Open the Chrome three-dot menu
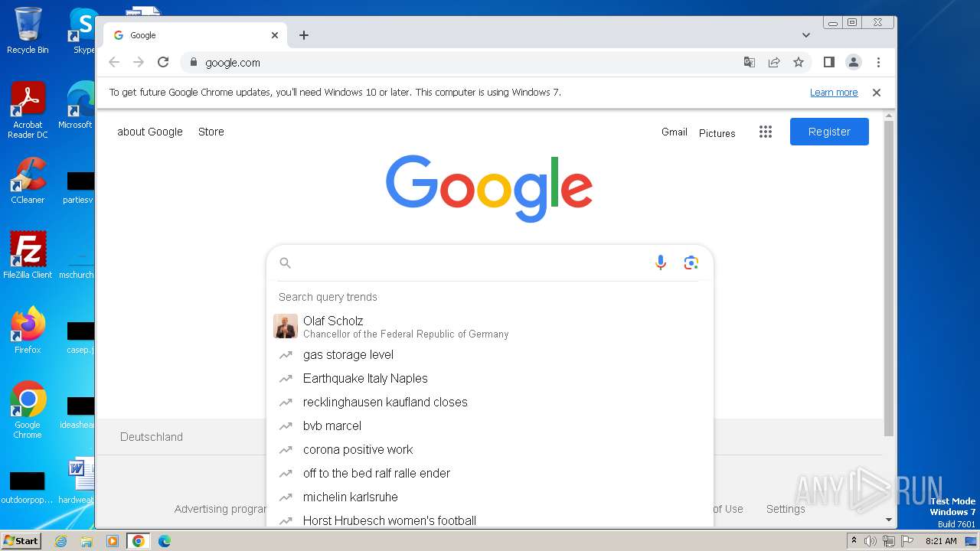Screen dimensions: 980x551 [x=878, y=63]
